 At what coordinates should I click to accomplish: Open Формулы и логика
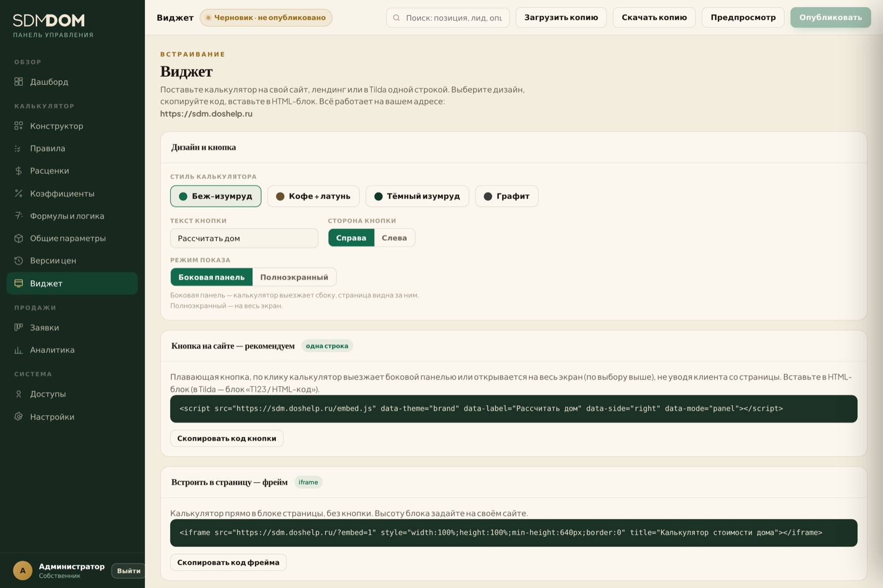pos(72,215)
